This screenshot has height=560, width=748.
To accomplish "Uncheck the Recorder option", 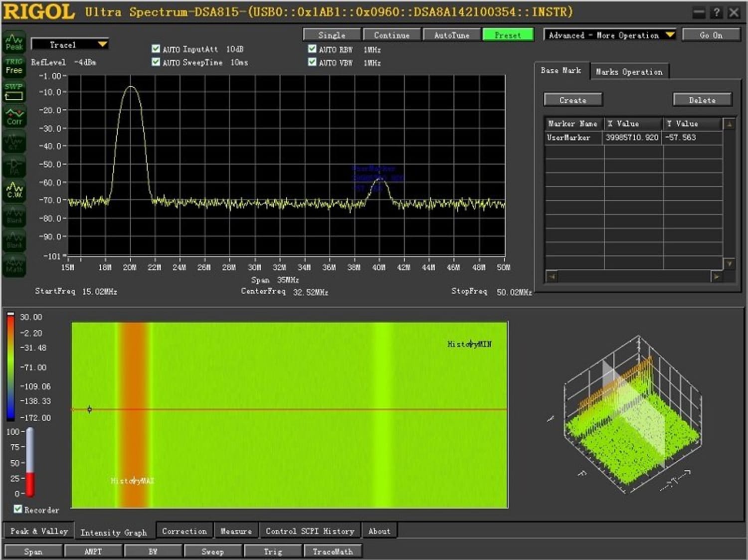I will click(18, 510).
